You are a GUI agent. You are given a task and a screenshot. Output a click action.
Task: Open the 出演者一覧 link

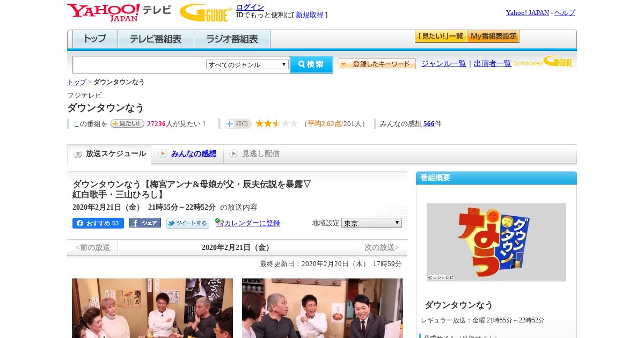coord(493,64)
